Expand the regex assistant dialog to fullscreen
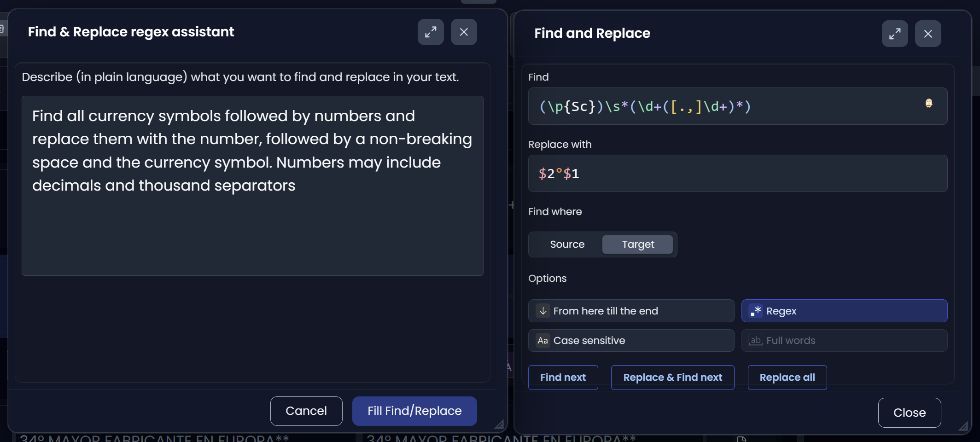The height and width of the screenshot is (442, 980). click(431, 32)
